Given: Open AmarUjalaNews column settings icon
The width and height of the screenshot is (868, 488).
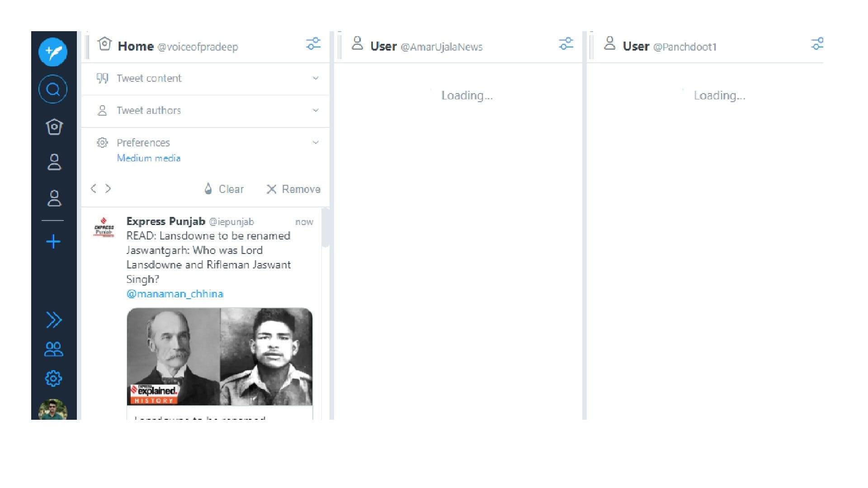Looking at the screenshot, I should click(x=566, y=44).
